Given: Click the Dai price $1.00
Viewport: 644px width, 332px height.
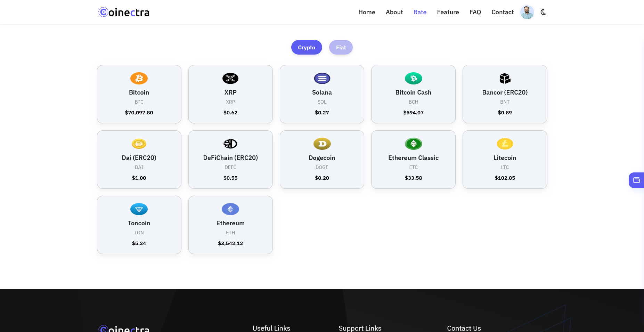Looking at the screenshot, I should click(x=139, y=178).
